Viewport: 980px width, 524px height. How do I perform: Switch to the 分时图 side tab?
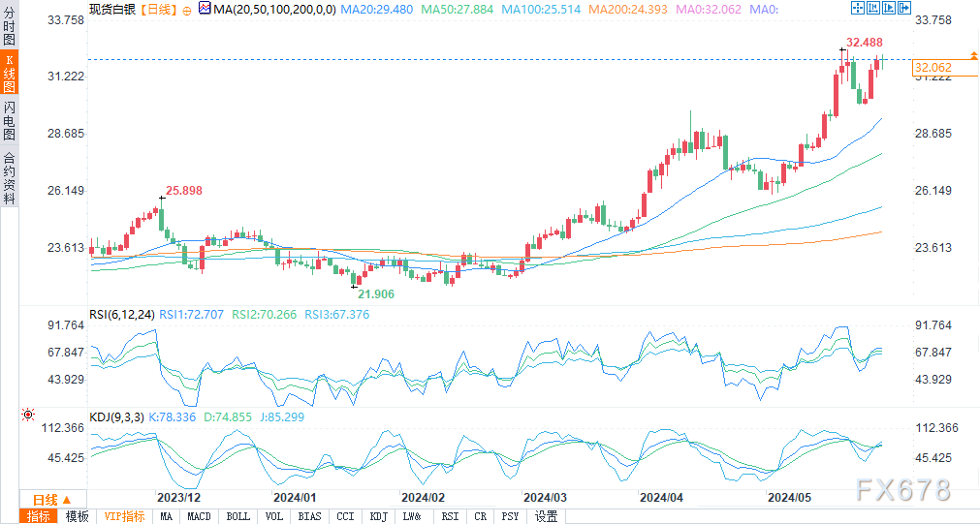10,23
